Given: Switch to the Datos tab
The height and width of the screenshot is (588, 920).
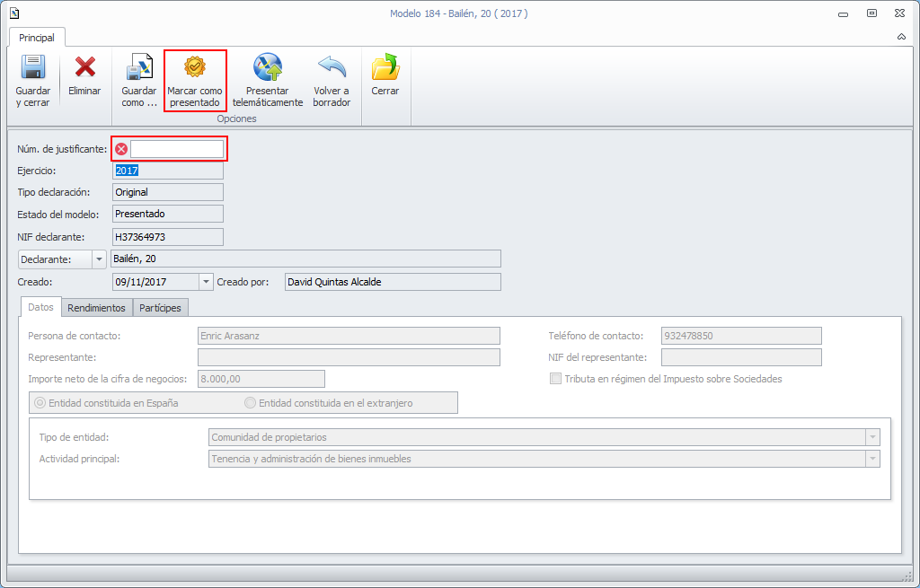Looking at the screenshot, I should [40, 307].
